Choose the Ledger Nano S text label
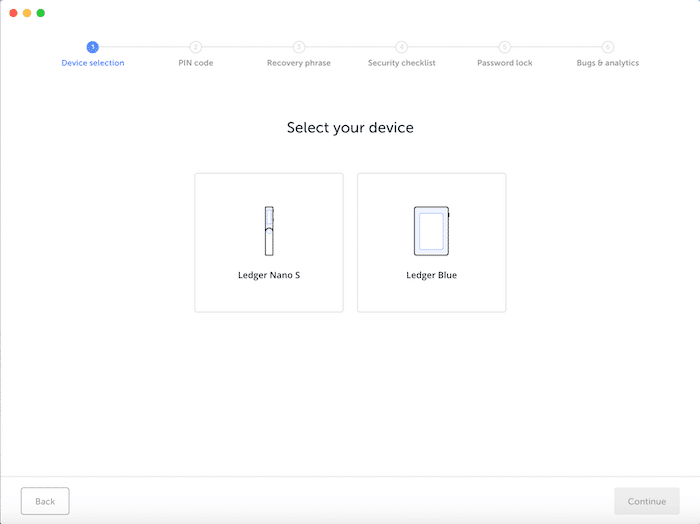This screenshot has height=524, width=700. click(269, 275)
